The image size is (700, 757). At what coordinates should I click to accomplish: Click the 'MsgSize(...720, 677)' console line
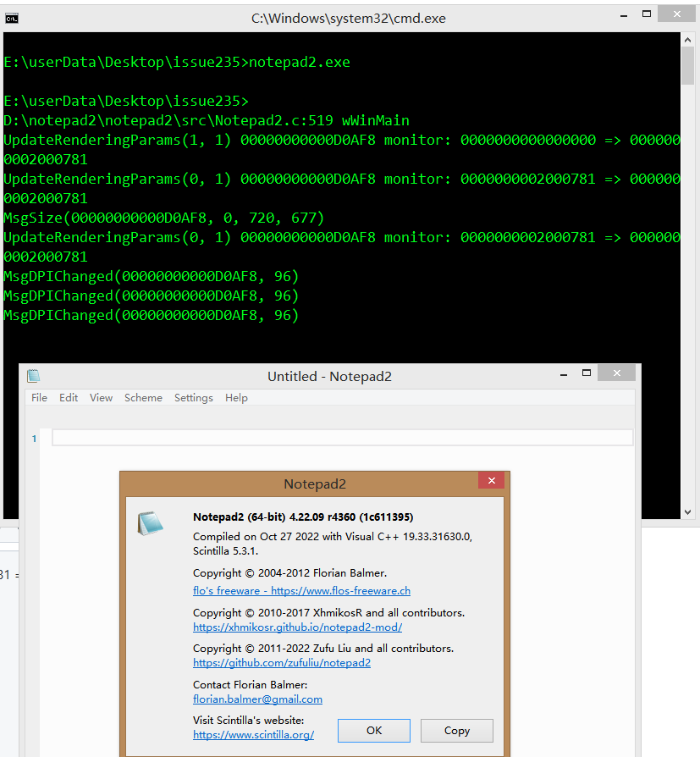pyautogui.click(x=163, y=218)
